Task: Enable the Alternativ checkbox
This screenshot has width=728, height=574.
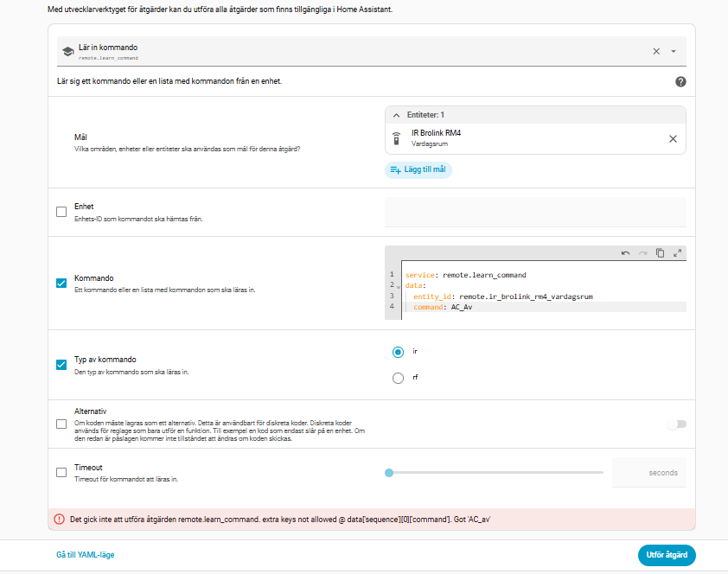Action: tap(61, 424)
